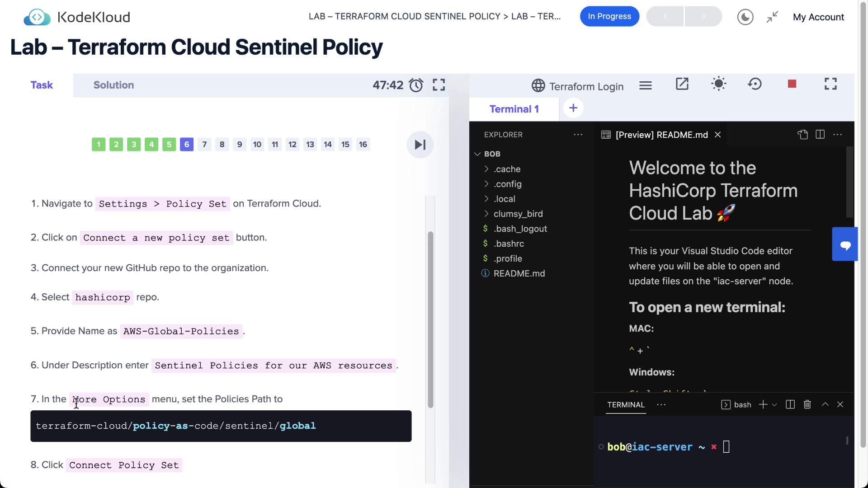Open the hamburger menu next to Terraform Login
The width and height of the screenshot is (868, 488).
coord(645,85)
